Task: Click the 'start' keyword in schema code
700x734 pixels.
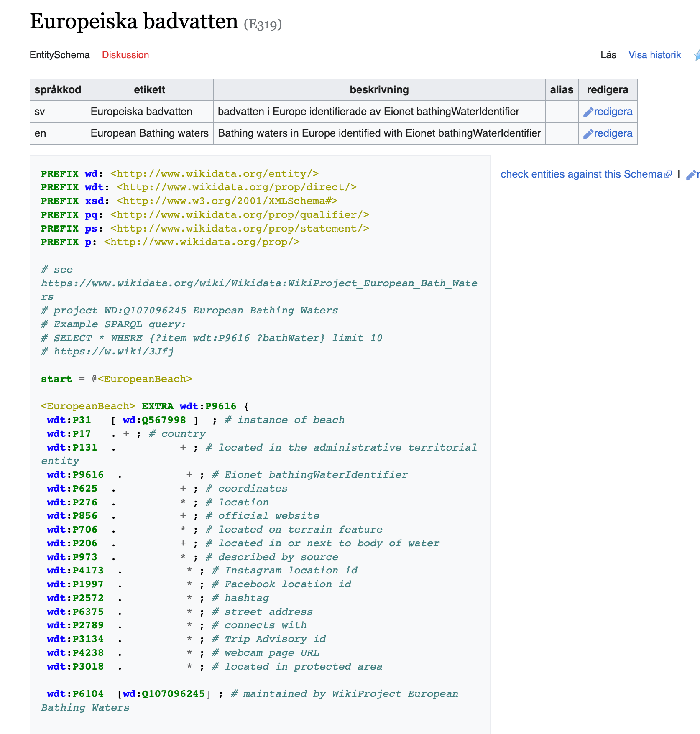Action: (x=56, y=379)
